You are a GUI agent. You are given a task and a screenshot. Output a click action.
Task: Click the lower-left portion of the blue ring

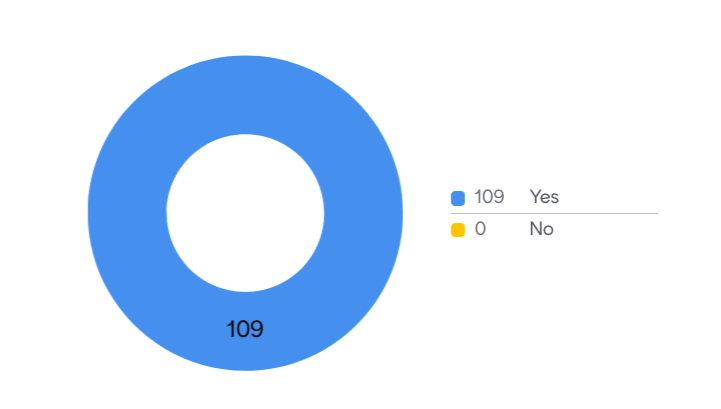coord(161,297)
